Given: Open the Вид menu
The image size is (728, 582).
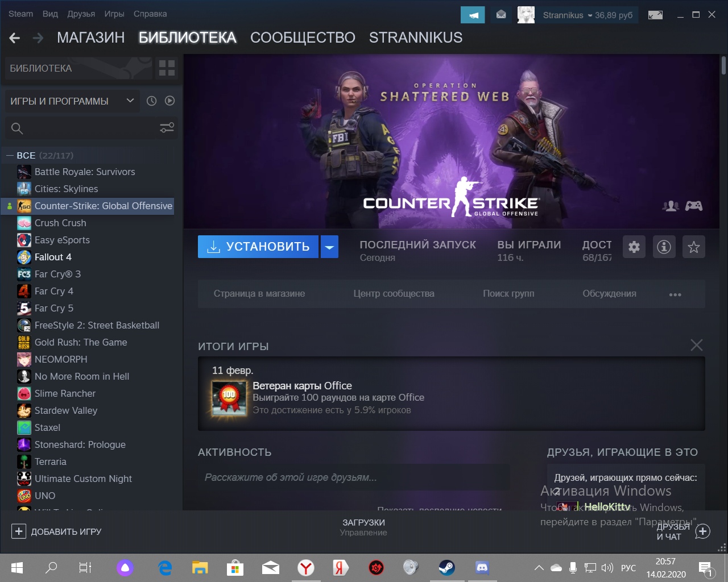Looking at the screenshot, I should tap(50, 14).
